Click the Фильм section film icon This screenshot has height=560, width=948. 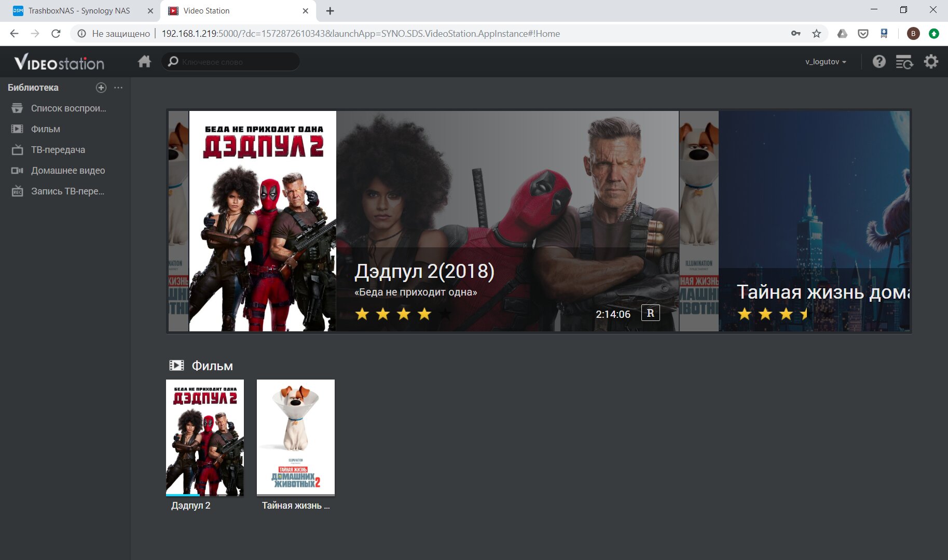[176, 366]
